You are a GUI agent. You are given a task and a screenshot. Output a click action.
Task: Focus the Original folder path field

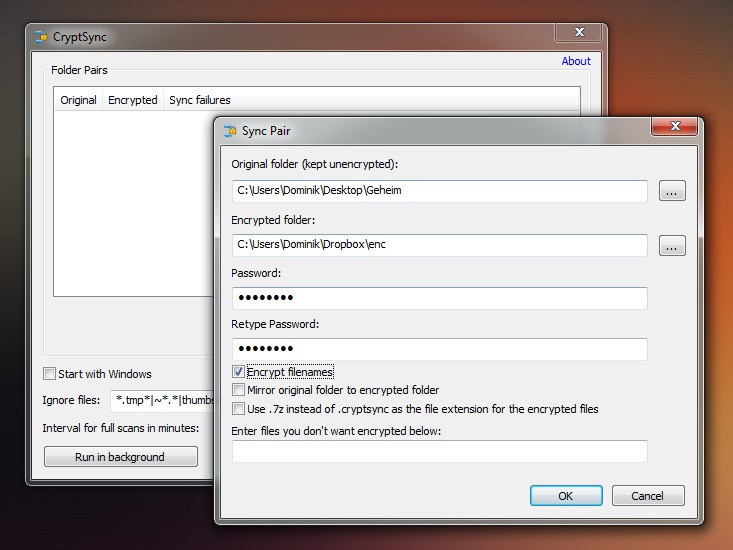coord(439,191)
